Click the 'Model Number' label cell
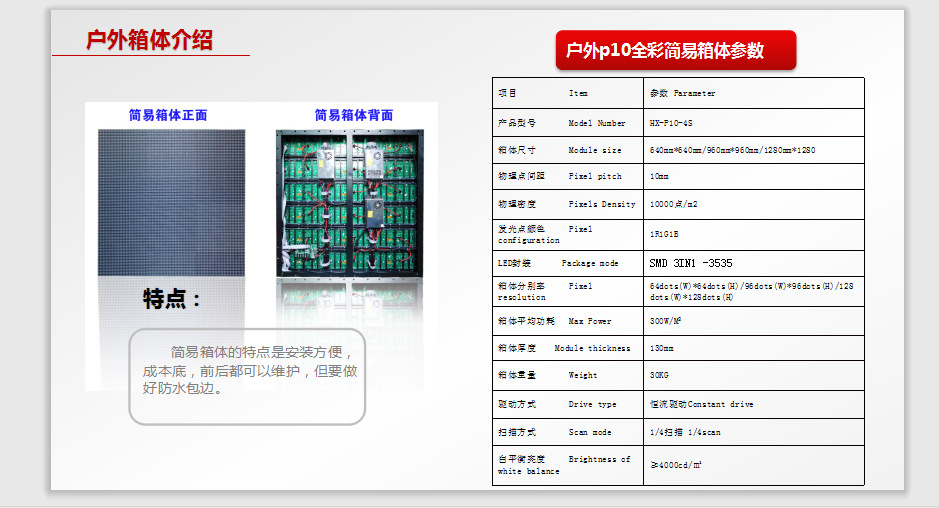This screenshot has height=508, width=939. click(x=568, y=123)
